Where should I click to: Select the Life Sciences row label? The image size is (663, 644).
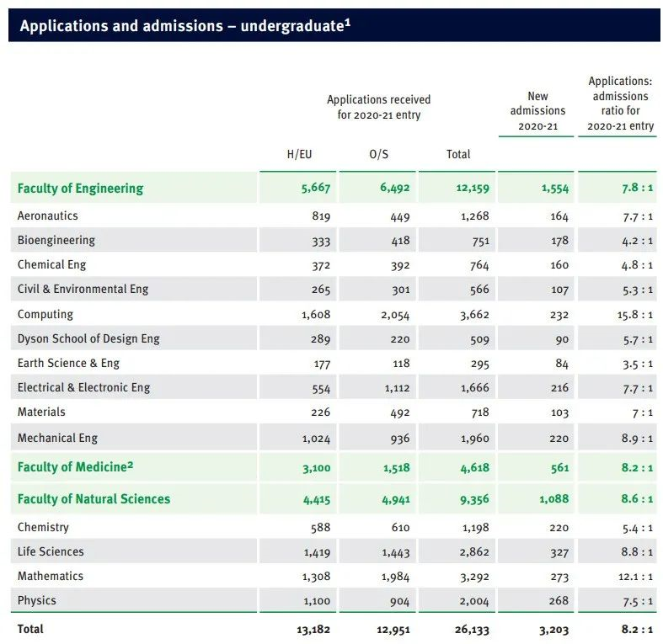[51, 552]
